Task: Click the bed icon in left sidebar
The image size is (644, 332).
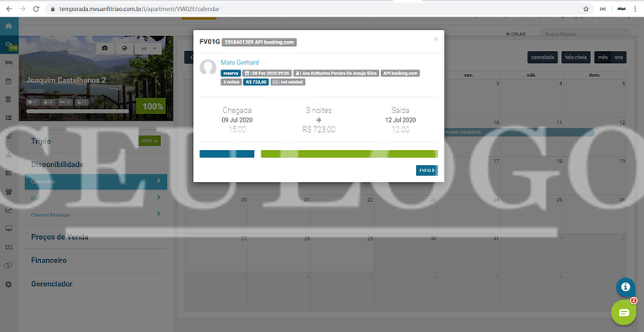Action: (x=8, y=63)
